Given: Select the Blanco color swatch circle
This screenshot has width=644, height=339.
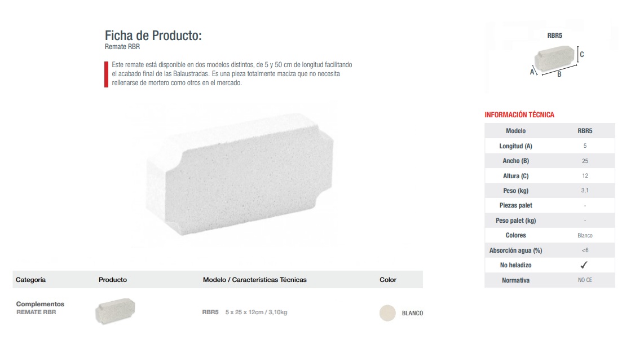Looking at the screenshot, I should 387,313.
